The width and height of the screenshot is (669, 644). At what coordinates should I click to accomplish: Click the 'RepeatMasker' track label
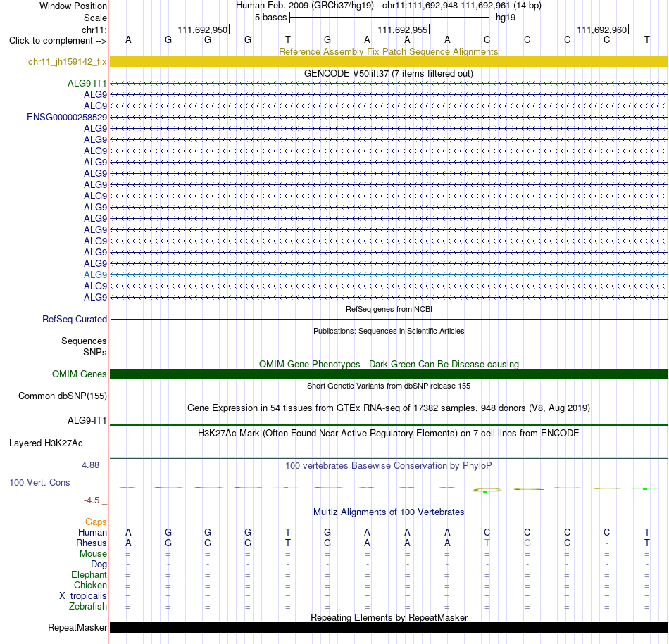pos(77,628)
